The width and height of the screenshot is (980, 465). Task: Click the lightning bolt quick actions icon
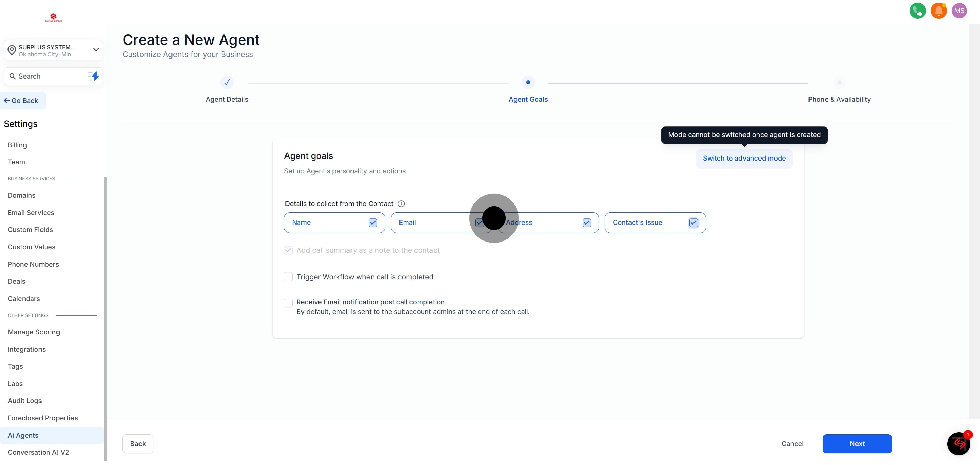[x=94, y=76]
